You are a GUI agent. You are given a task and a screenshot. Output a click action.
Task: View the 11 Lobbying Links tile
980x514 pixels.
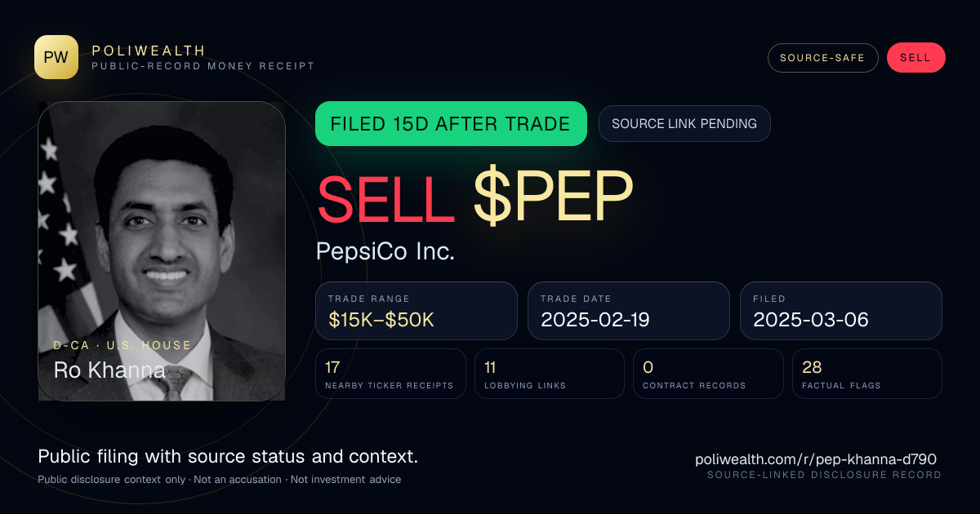pyautogui.click(x=550, y=374)
